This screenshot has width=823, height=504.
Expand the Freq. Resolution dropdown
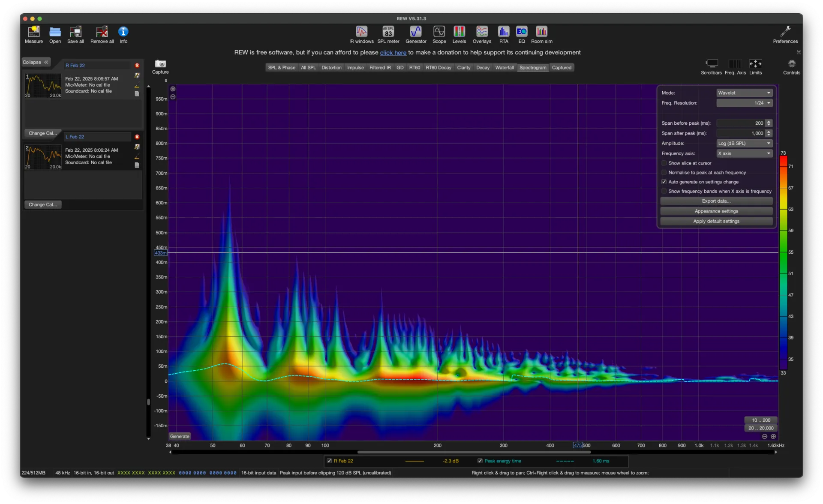(x=744, y=103)
